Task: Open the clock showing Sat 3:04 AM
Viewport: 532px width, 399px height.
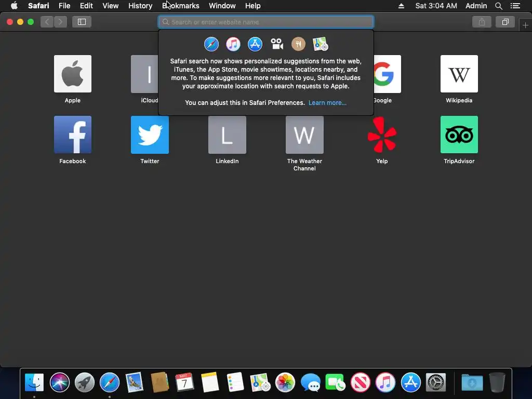Action: (x=436, y=6)
